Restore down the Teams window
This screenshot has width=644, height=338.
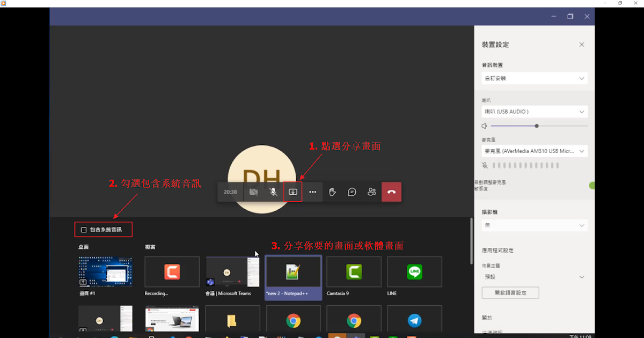(x=570, y=17)
